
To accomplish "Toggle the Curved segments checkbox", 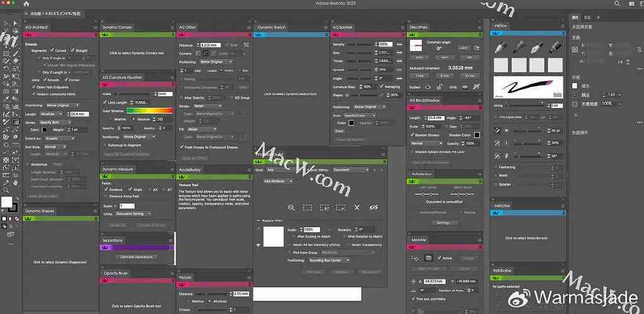I will (51, 50).
